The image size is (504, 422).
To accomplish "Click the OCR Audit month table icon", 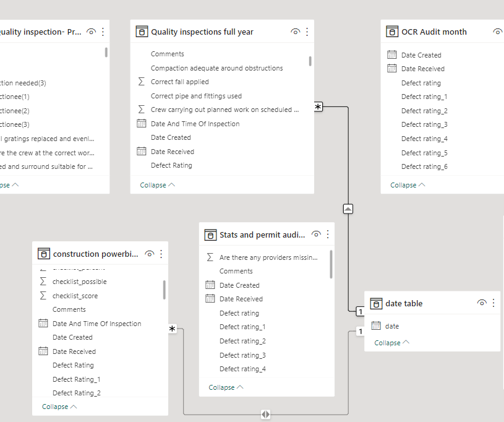I will tap(392, 32).
